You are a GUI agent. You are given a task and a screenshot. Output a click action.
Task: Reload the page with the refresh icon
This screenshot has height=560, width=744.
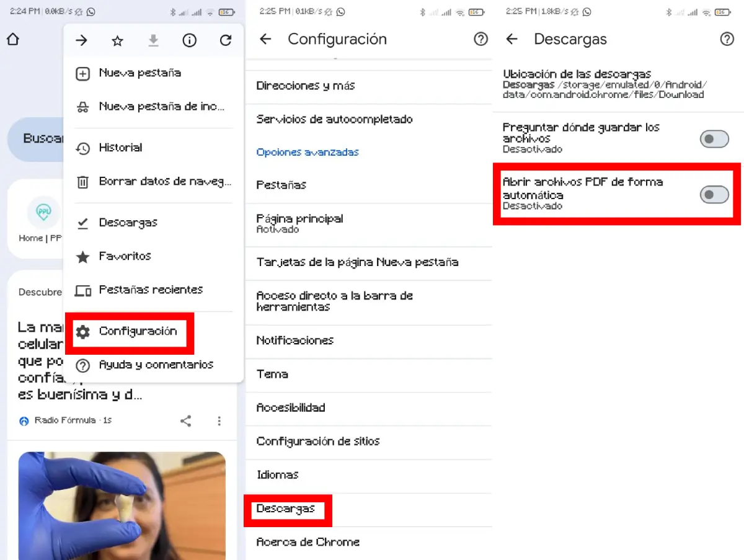coord(226,41)
